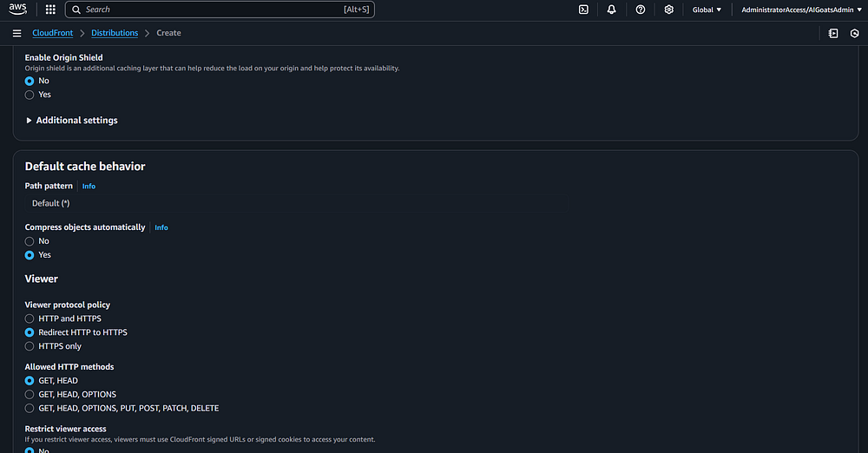868x453 pixels.
Task: Click the AWS search input field
Action: pos(217,10)
